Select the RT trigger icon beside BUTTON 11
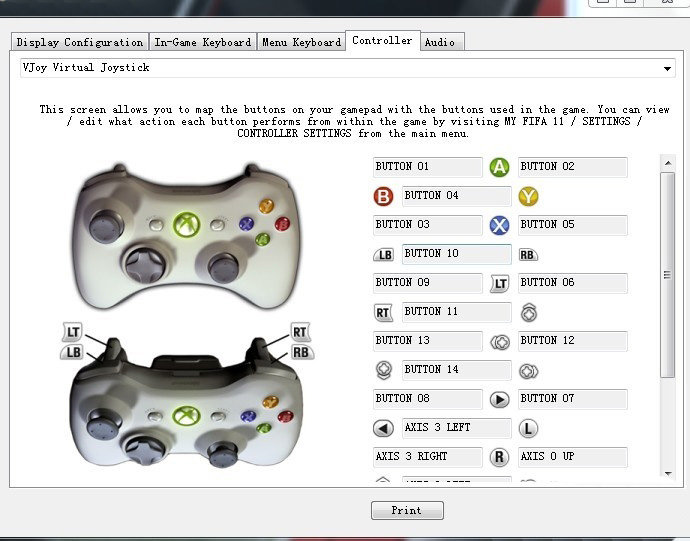 point(383,313)
